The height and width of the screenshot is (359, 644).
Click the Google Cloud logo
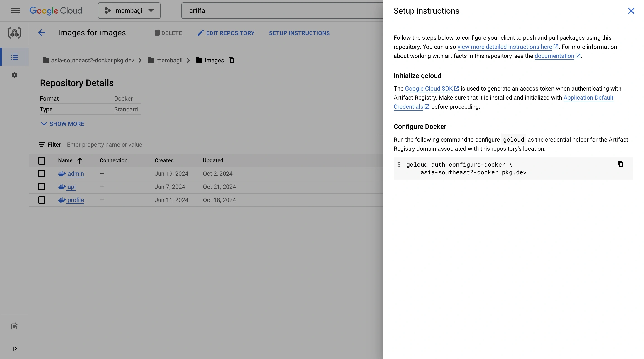[x=56, y=10]
